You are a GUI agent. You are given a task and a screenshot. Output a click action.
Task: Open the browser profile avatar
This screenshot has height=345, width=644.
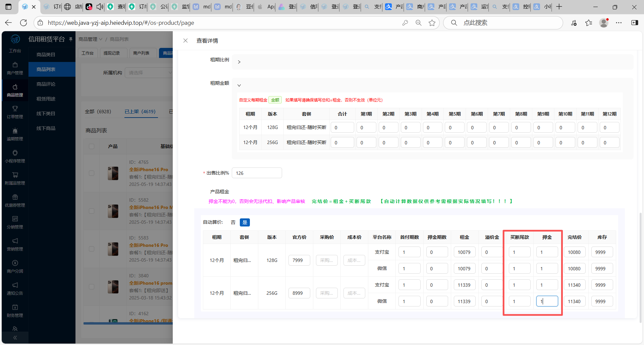tap(604, 23)
